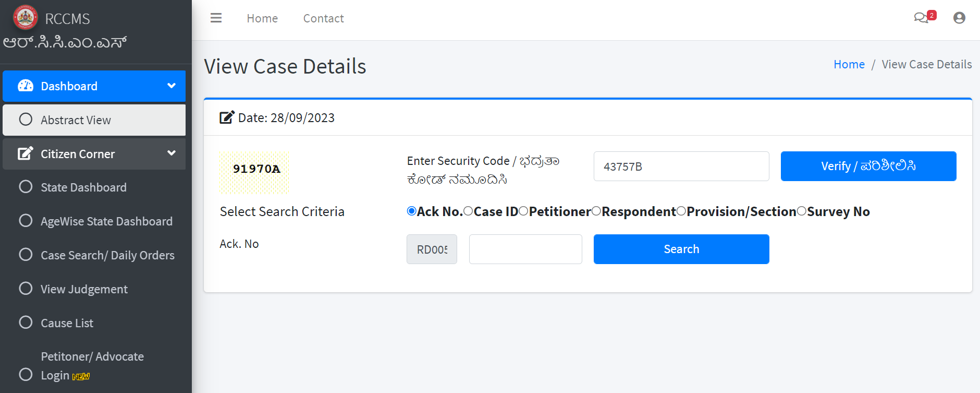Click the blue Search button
Image resolution: width=980 pixels, height=393 pixels.
681,249
